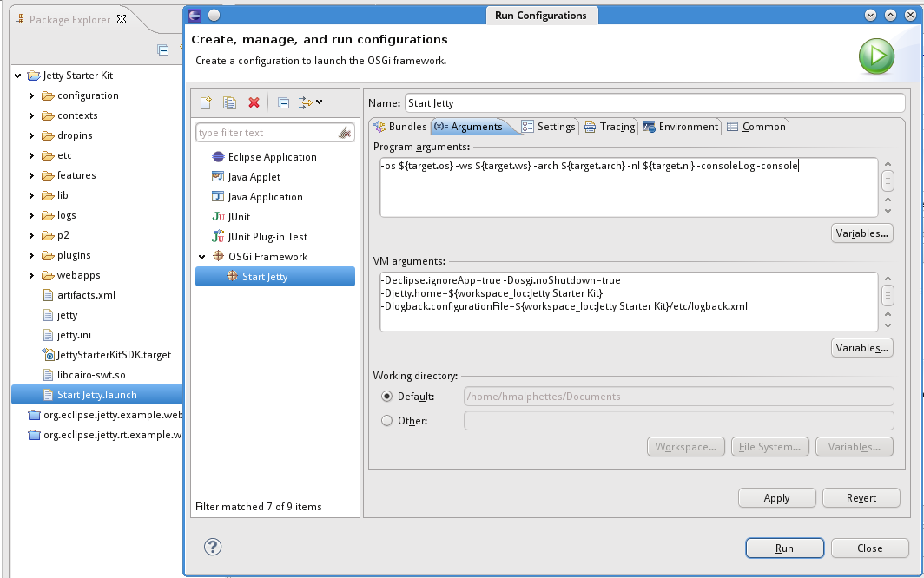Collapse the OSGi Framework node

coord(202,257)
